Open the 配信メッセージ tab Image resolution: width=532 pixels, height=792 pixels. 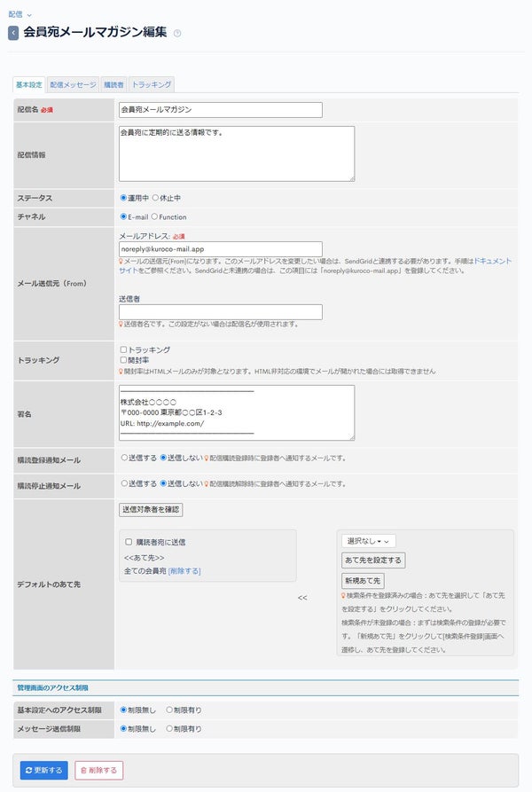(x=73, y=85)
